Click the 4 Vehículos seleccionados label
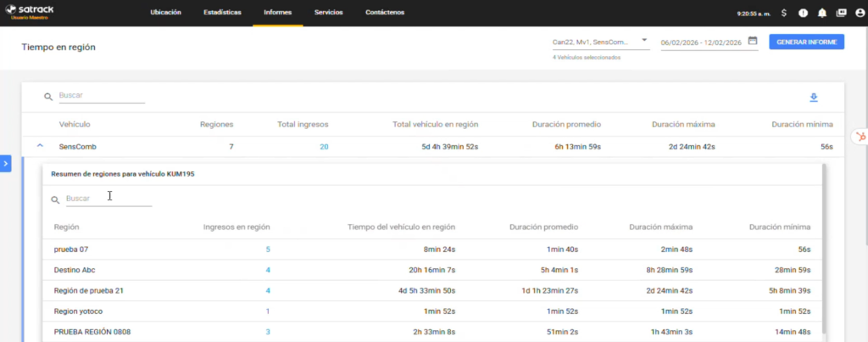 587,57
